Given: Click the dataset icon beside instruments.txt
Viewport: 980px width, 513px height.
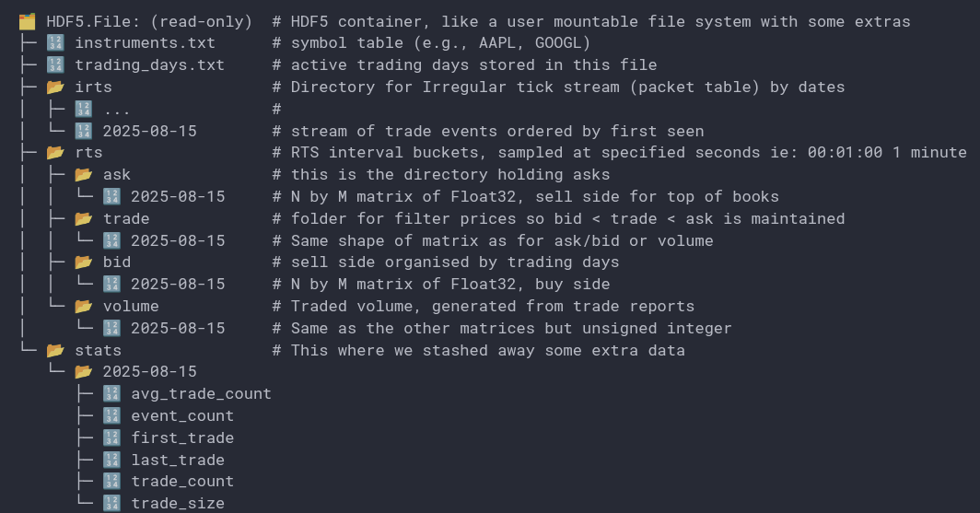Looking at the screenshot, I should 55,43.
